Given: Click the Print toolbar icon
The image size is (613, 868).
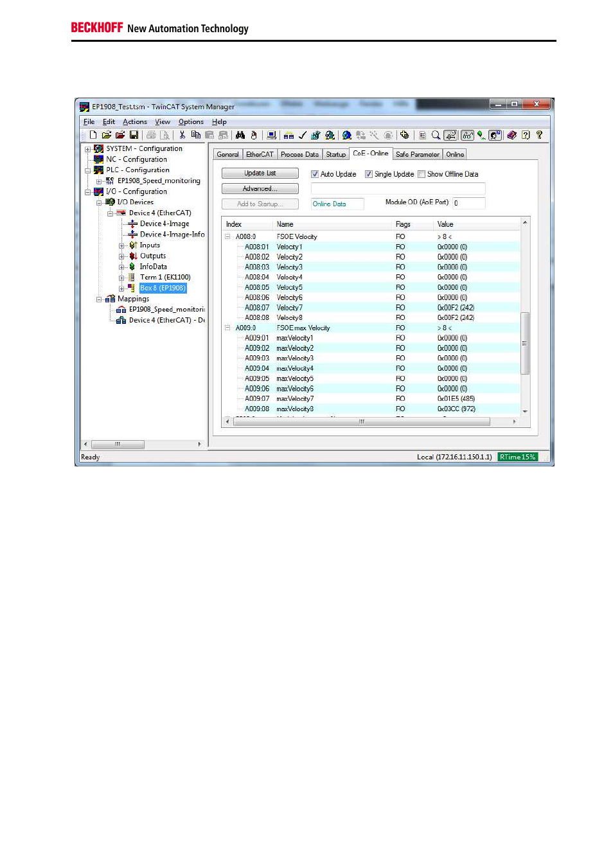Looking at the screenshot, I should coord(151,135).
